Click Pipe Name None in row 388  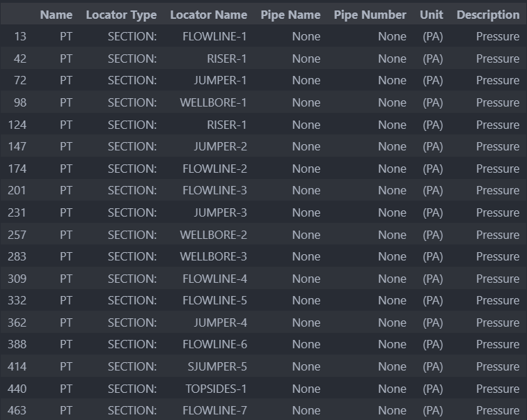[306, 344]
